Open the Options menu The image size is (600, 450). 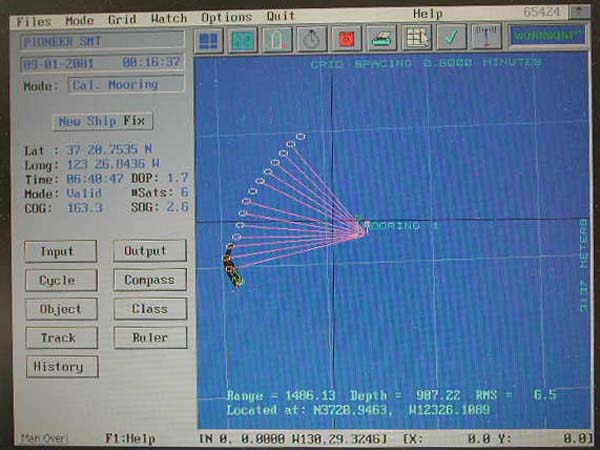click(x=225, y=18)
